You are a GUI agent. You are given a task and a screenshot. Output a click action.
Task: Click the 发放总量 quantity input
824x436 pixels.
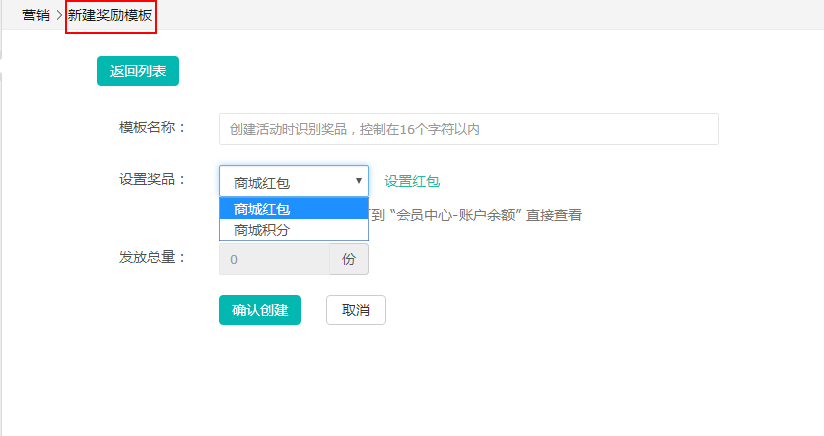click(x=274, y=259)
